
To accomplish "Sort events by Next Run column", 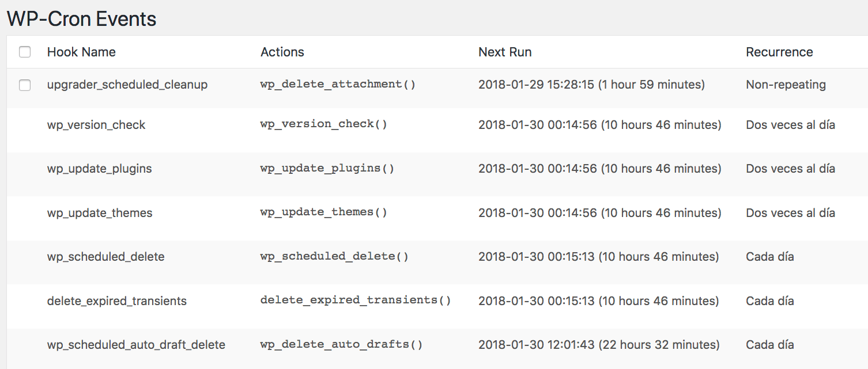I will [x=505, y=52].
